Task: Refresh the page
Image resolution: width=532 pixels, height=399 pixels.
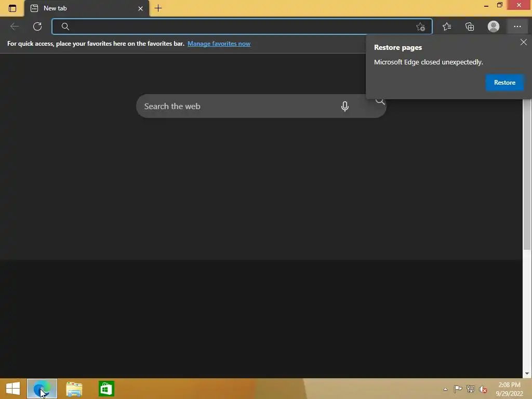Action: (x=37, y=26)
